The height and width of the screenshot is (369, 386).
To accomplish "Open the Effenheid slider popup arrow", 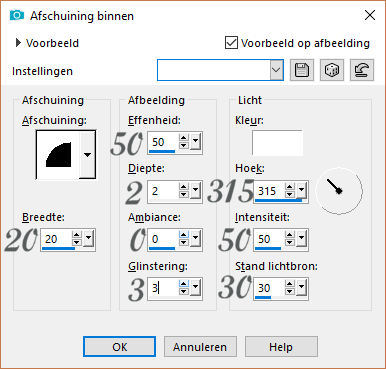I will pyautogui.click(x=195, y=141).
